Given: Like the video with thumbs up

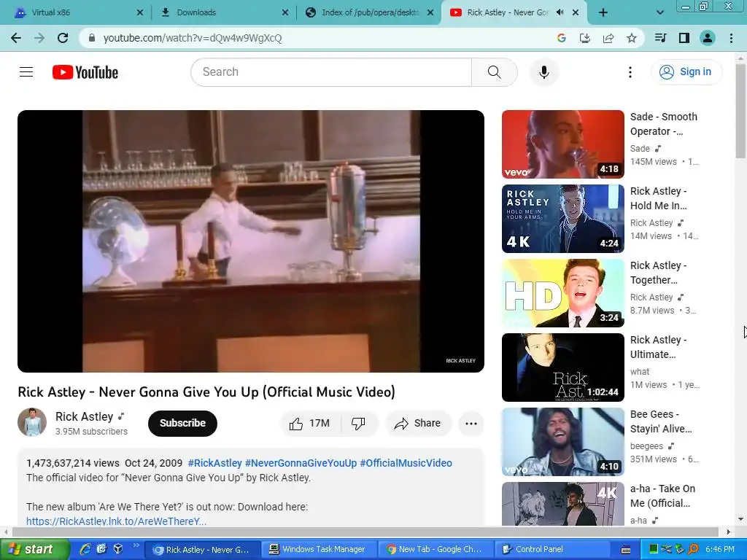Looking at the screenshot, I should (310, 423).
